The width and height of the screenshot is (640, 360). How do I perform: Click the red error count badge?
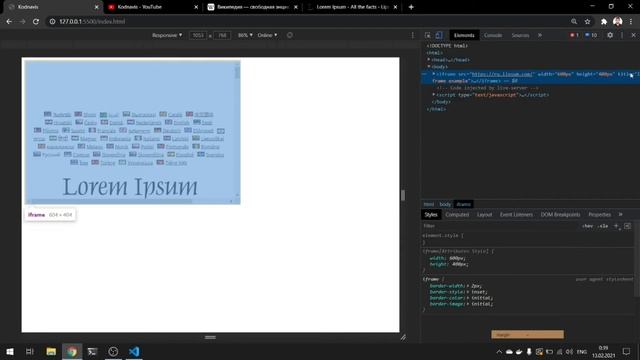574,36
